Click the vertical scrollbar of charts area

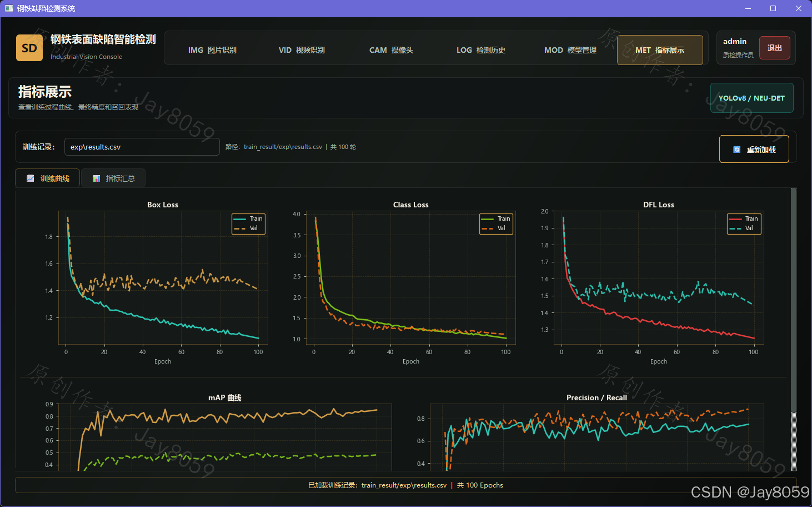794,329
